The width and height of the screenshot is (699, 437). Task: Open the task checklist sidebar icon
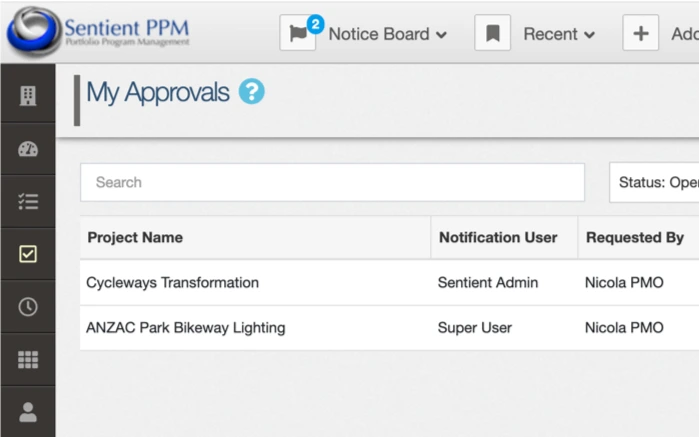[28, 202]
